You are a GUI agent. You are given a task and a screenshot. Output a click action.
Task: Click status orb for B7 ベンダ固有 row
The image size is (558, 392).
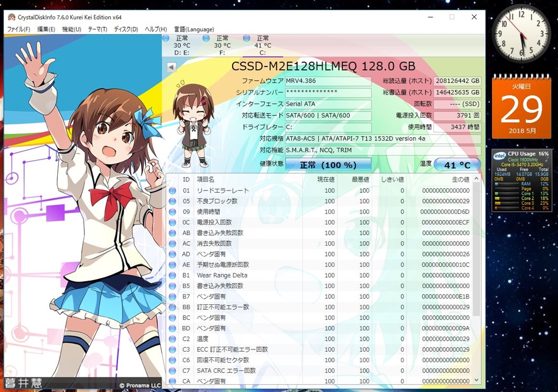[x=173, y=297]
